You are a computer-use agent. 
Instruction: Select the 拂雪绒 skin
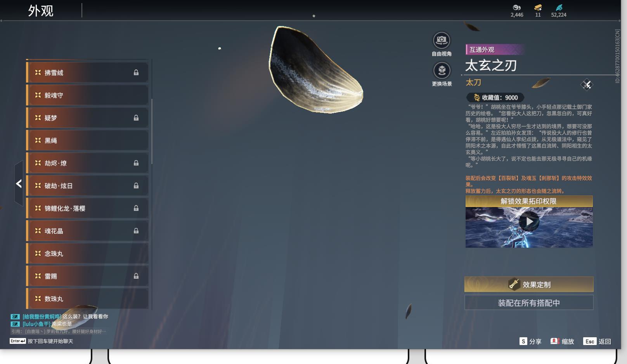(x=87, y=72)
